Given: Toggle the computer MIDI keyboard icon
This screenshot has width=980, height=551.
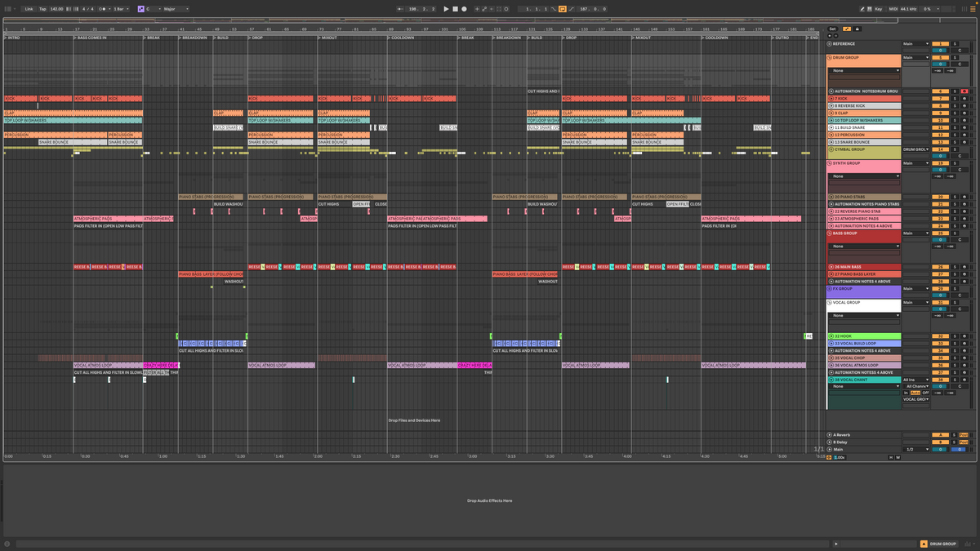Looking at the screenshot, I should click(x=869, y=8).
